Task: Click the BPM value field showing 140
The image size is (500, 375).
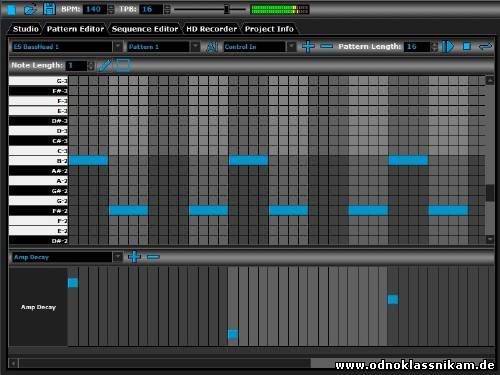Action: coord(95,9)
